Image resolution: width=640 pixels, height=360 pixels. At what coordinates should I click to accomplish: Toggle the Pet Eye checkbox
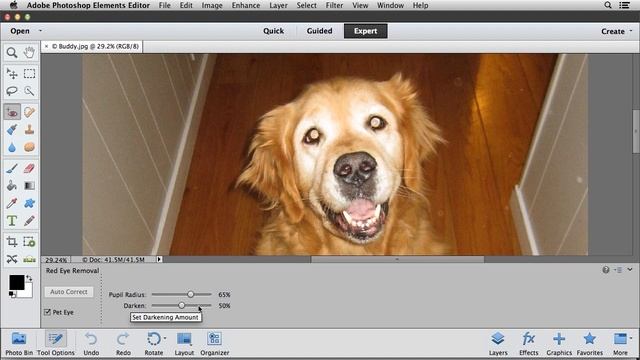coord(47,312)
